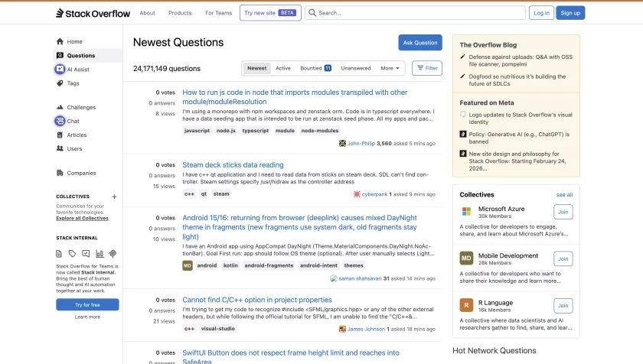This screenshot has height=364, width=643.
Task: Click the checkmark-box icon under Stack Internal
Action: coord(86,254)
